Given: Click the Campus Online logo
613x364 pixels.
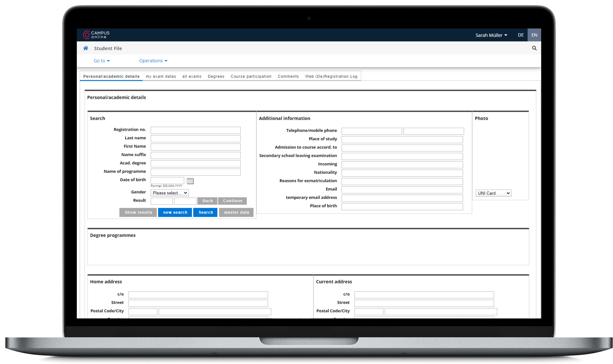Looking at the screenshot, I should pyautogui.click(x=96, y=35).
